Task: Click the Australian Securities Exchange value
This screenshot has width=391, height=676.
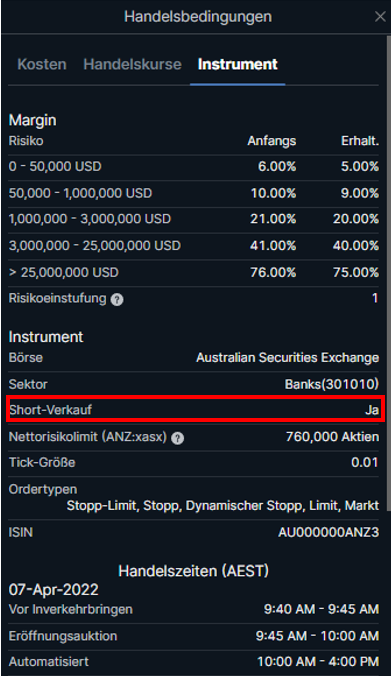Action: [288, 357]
